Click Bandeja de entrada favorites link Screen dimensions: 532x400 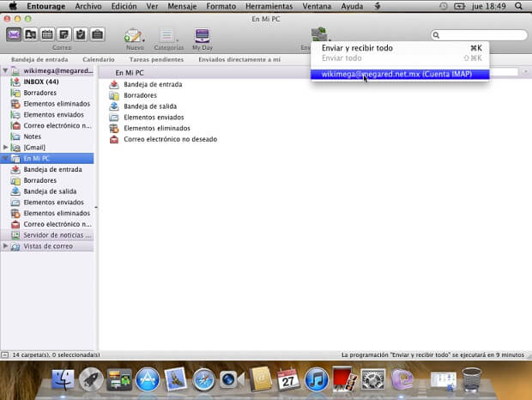click(39, 59)
